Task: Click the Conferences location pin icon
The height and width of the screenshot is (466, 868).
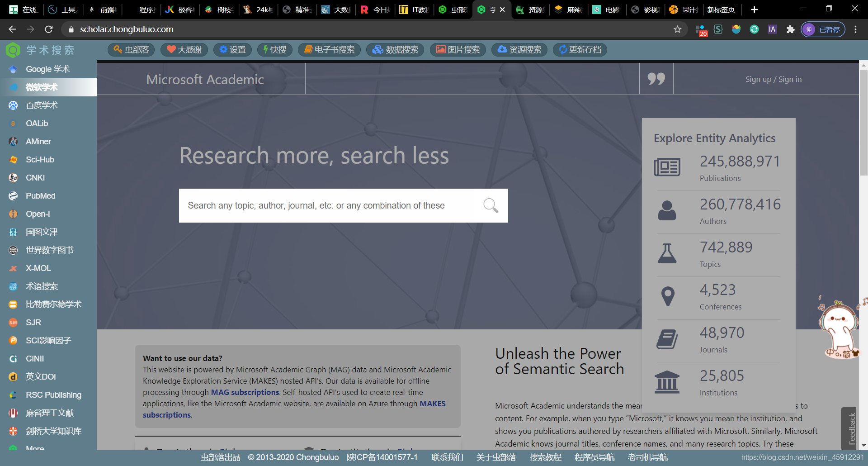Action: pyautogui.click(x=668, y=296)
